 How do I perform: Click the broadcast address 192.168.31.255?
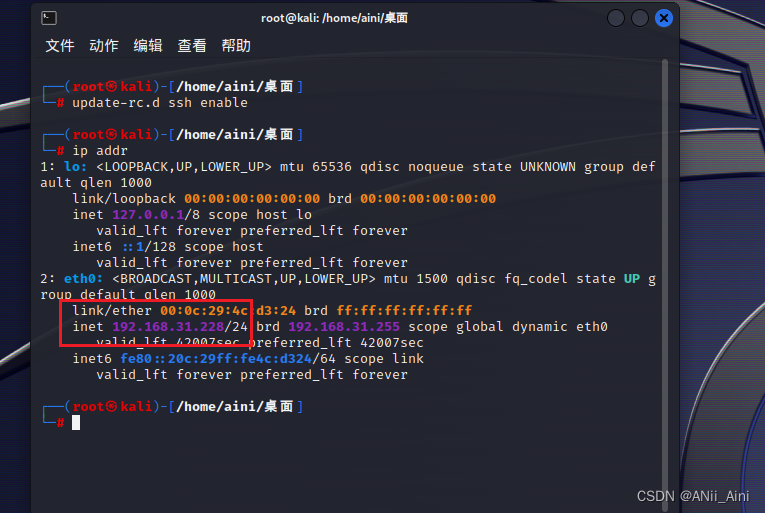click(x=344, y=327)
